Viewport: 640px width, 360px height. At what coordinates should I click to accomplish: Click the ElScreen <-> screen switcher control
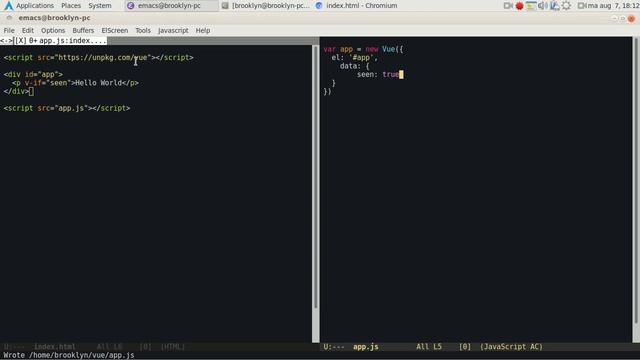pyautogui.click(x=6, y=41)
